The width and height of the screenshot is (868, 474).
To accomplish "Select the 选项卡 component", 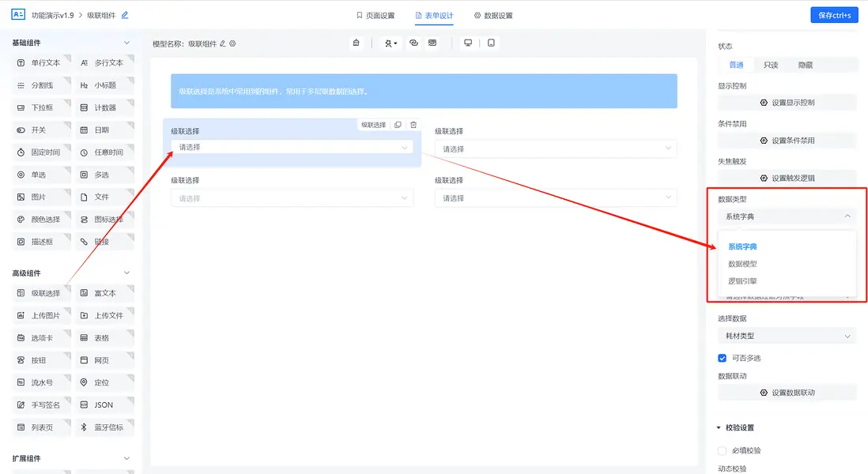I will 42,338.
